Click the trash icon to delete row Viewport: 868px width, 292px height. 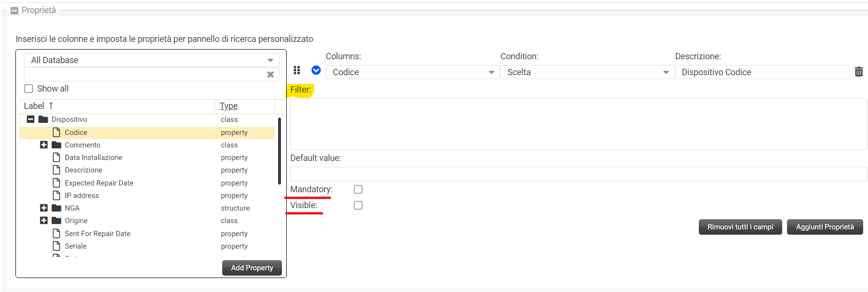(858, 72)
